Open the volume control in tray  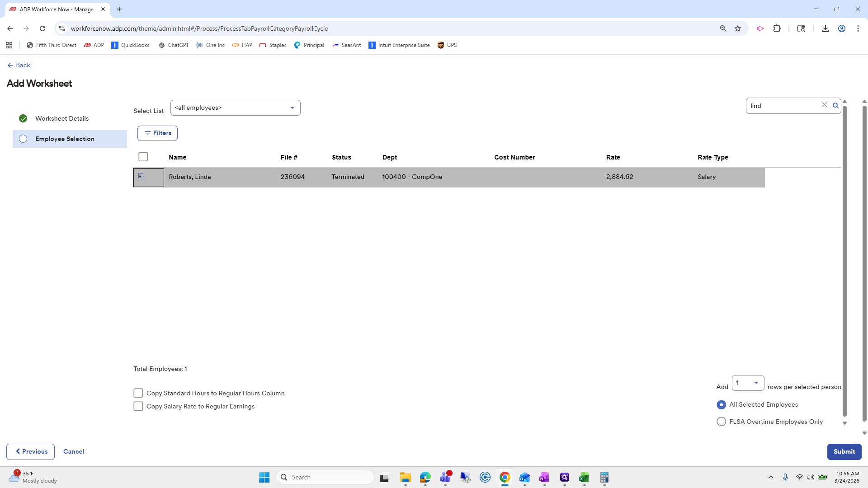coord(810,477)
